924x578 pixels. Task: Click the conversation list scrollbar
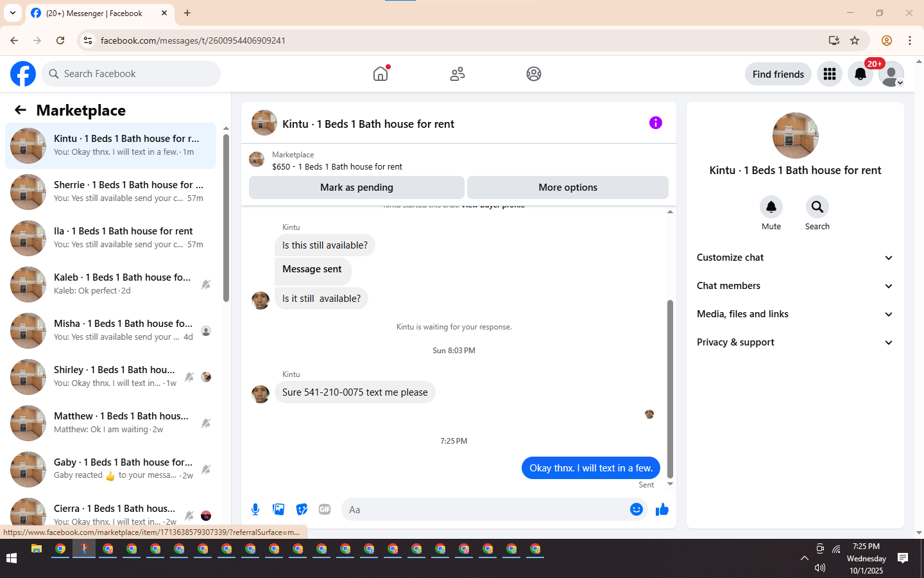(226, 218)
